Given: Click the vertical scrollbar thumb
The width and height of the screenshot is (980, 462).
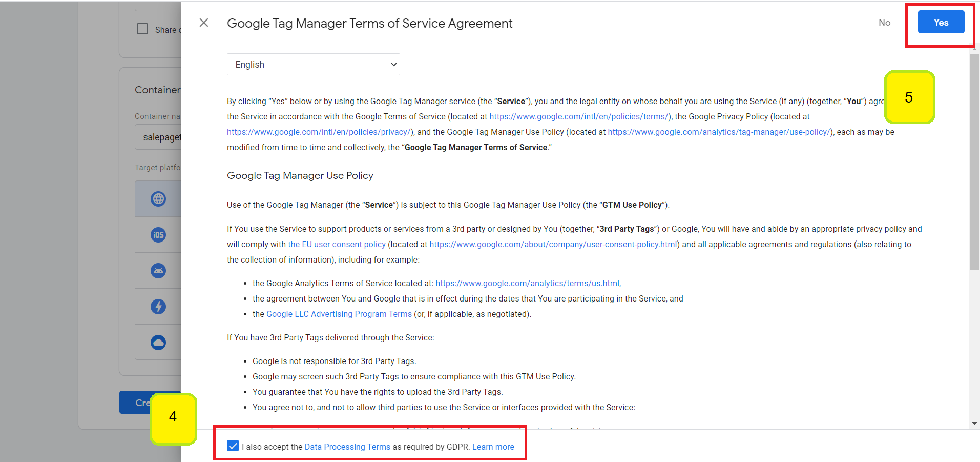Looking at the screenshot, I should (x=974, y=162).
